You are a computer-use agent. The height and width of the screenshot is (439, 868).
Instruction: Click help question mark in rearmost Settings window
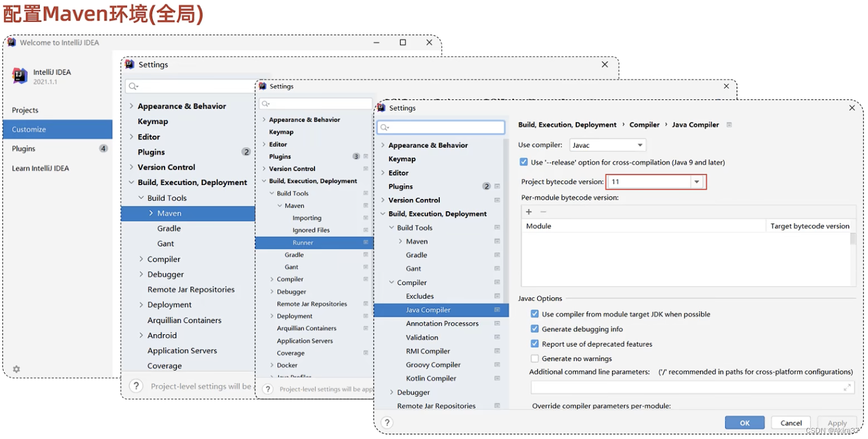click(x=136, y=386)
